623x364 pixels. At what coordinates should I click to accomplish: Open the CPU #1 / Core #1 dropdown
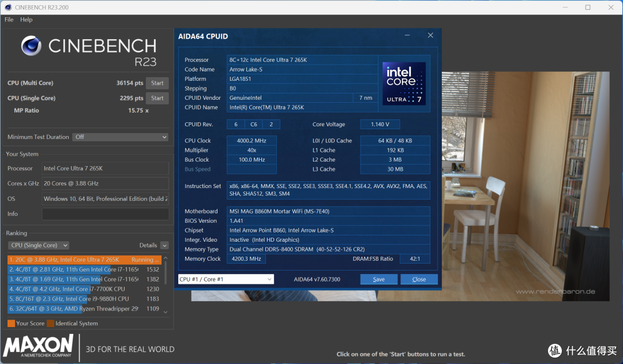click(x=226, y=279)
